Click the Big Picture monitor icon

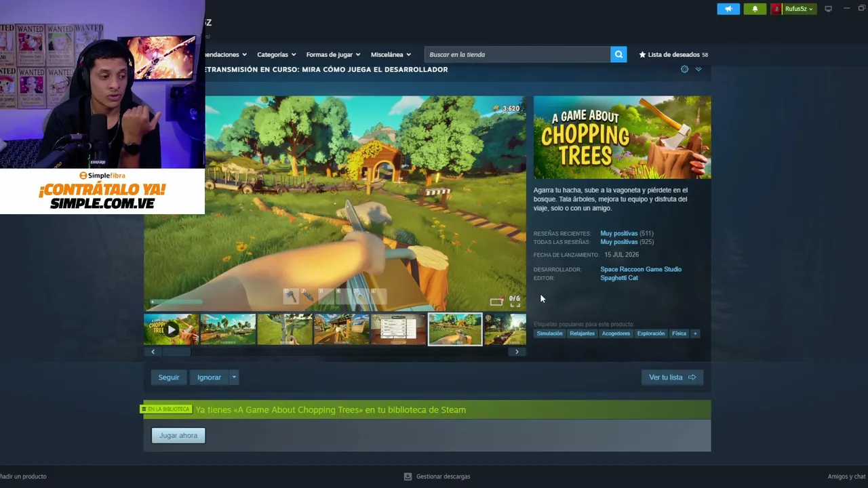point(828,9)
